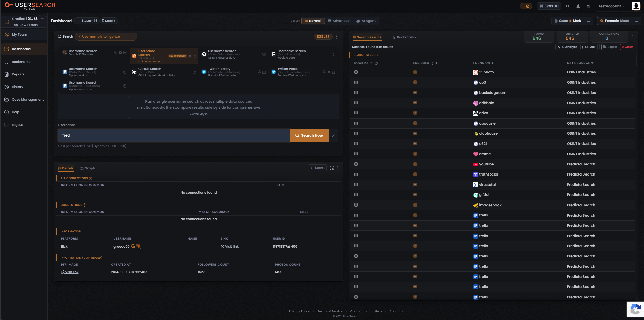
Task: Toggle dark mode moon switch
Action: click(x=525, y=6)
